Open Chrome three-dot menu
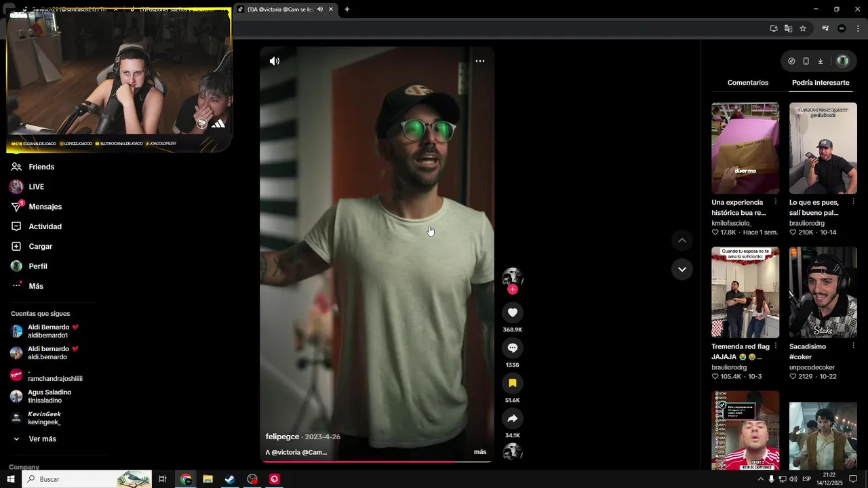Image resolution: width=868 pixels, height=488 pixels. (x=859, y=28)
